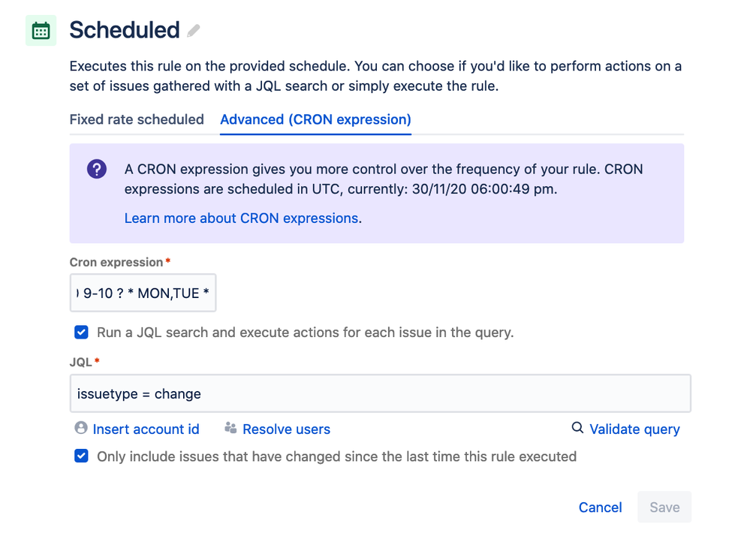Click the Resolve users link
The height and width of the screenshot is (560, 750).
286,429
